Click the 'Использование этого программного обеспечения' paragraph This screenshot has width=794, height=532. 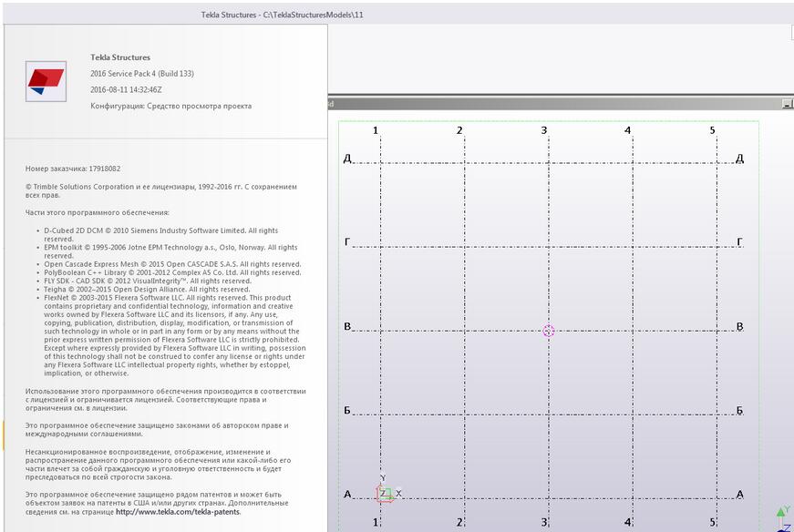(166, 399)
